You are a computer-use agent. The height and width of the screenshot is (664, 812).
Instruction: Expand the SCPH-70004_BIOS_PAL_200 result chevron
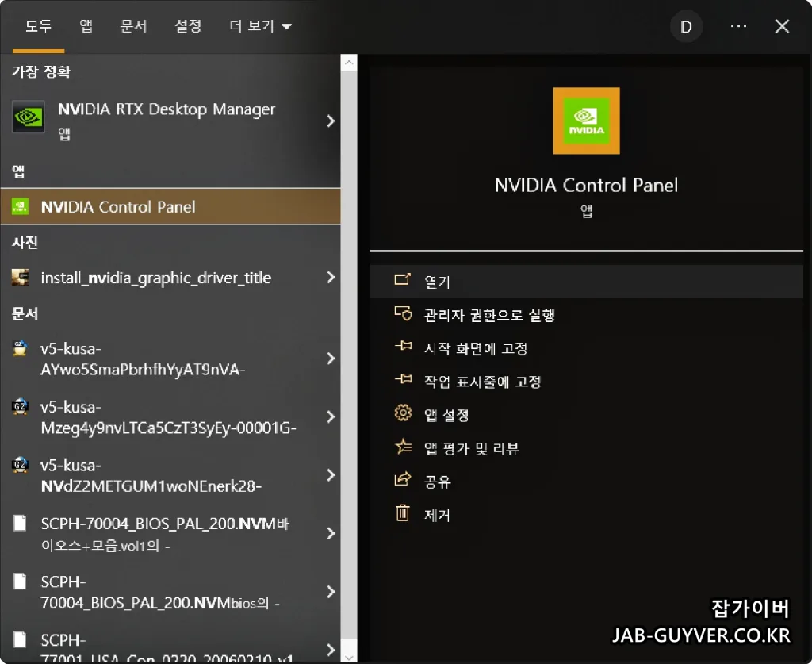coord(331,533)
